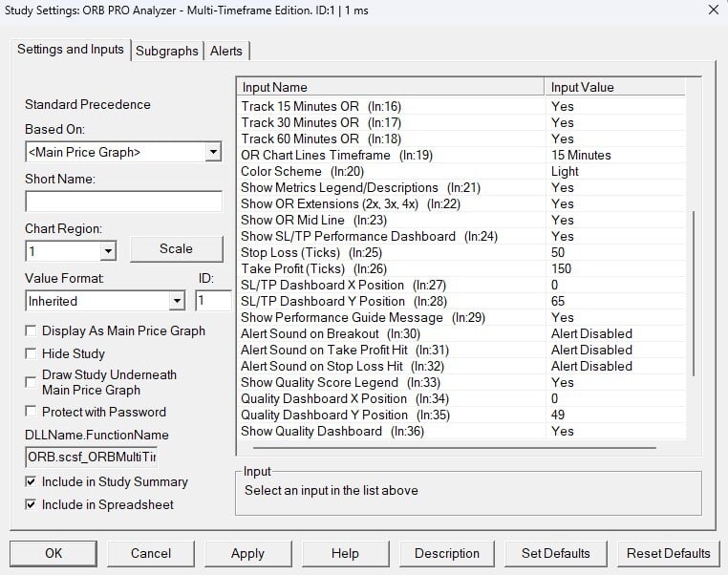Viewport: 728px width, 575px height.
Task: Select Show Performance Guide Message input
Action: click(462, 317)
